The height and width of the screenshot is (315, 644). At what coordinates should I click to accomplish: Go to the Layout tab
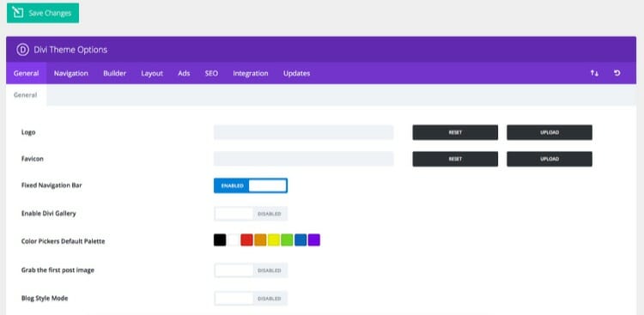tap(152, 73)
